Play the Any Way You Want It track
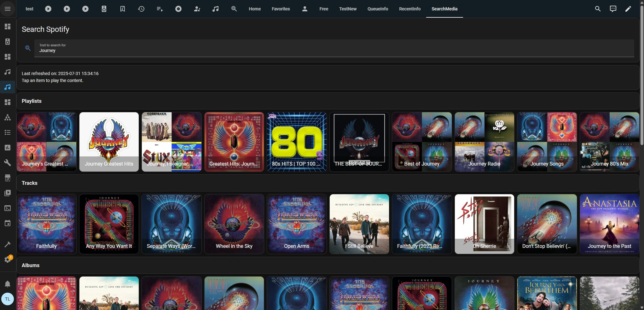This screenshot has width=644, height=310. coord(109,224)
